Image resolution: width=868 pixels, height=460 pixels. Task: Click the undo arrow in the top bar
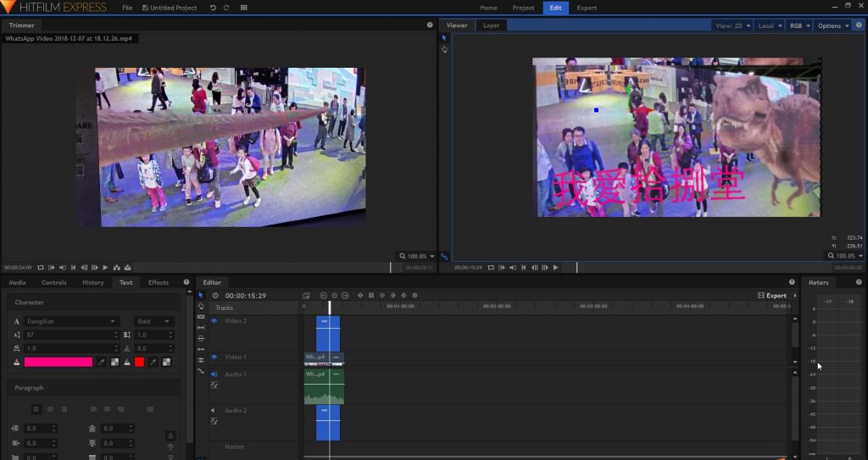click(x=212, y=8)
